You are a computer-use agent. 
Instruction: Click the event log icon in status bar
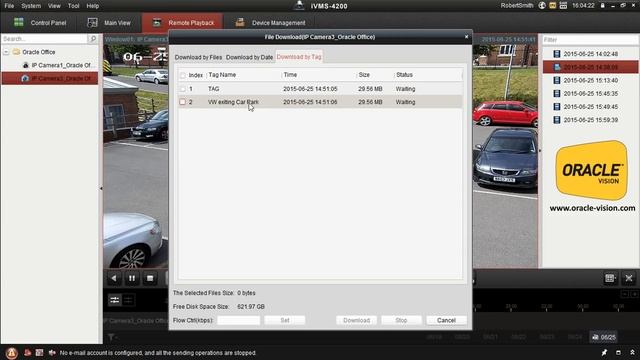(39, 353)
